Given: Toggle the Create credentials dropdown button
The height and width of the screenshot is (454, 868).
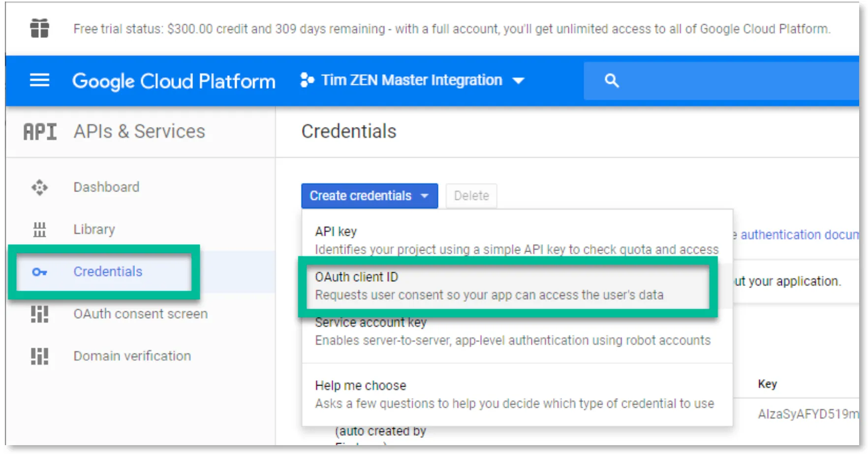Looking at the screenshot, I should 370,196.
